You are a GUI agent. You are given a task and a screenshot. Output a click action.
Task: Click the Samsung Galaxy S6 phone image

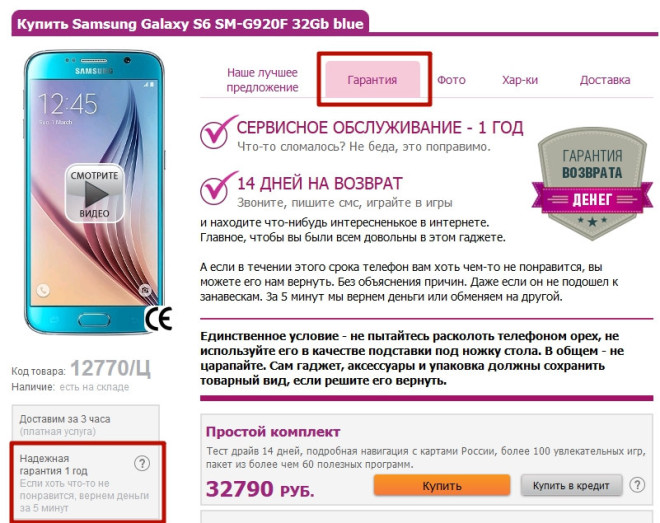click(x=94, y=192)
